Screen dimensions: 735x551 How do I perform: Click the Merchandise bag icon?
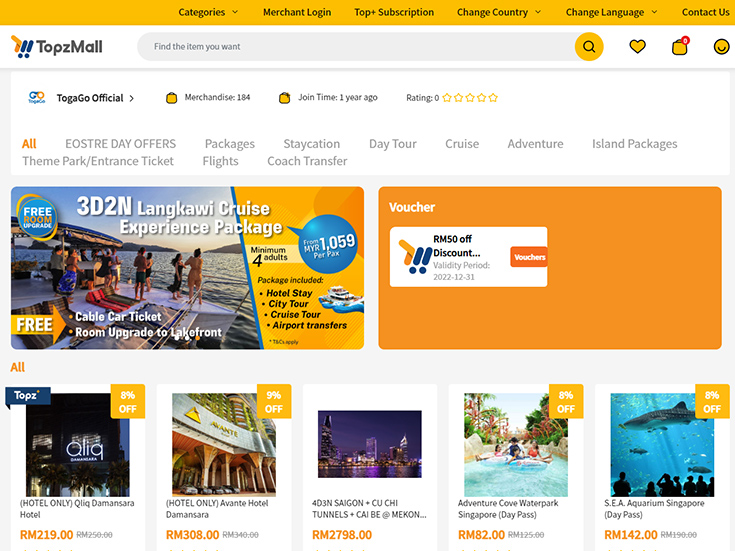click(x=172, y=98)
